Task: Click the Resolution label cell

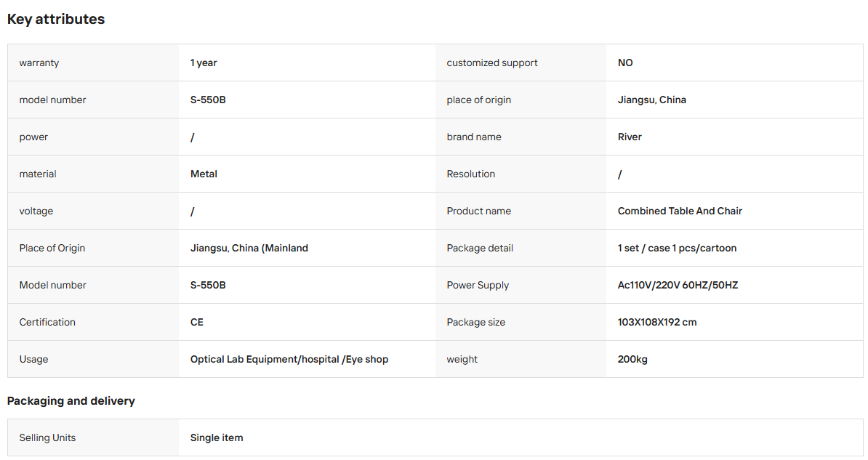Action: point(521,174)
